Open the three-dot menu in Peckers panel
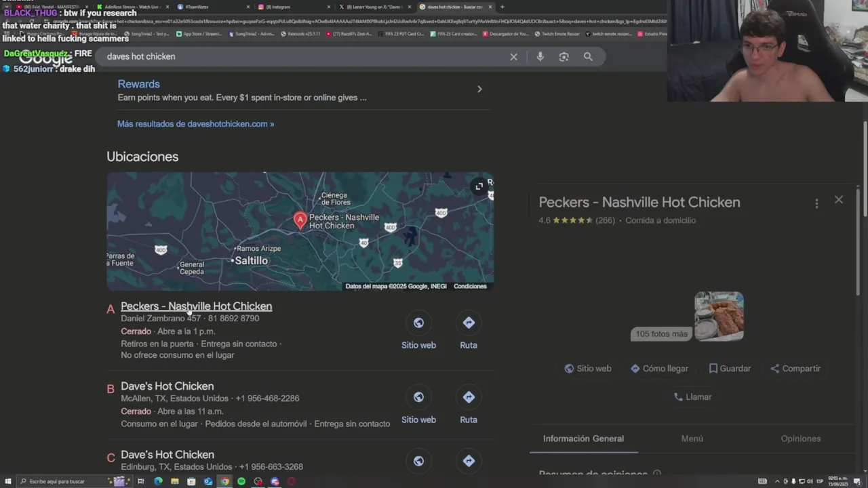This screenshot has height=488, width=868. pos(816,203)
